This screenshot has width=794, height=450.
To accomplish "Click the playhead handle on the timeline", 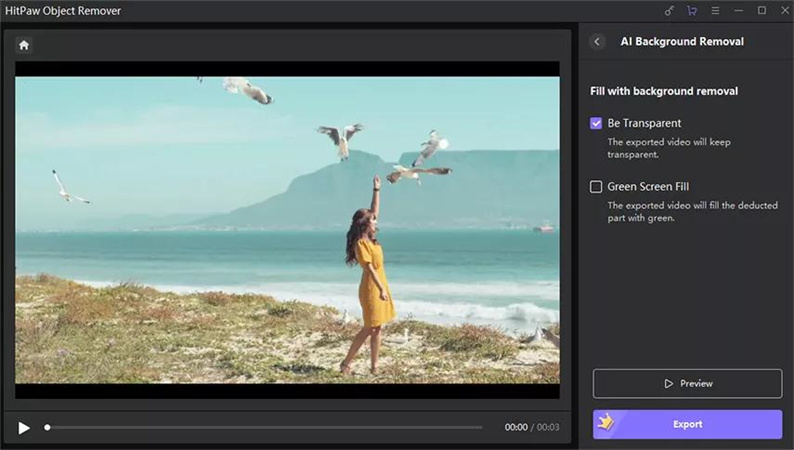I will click(x=47, y=428).
